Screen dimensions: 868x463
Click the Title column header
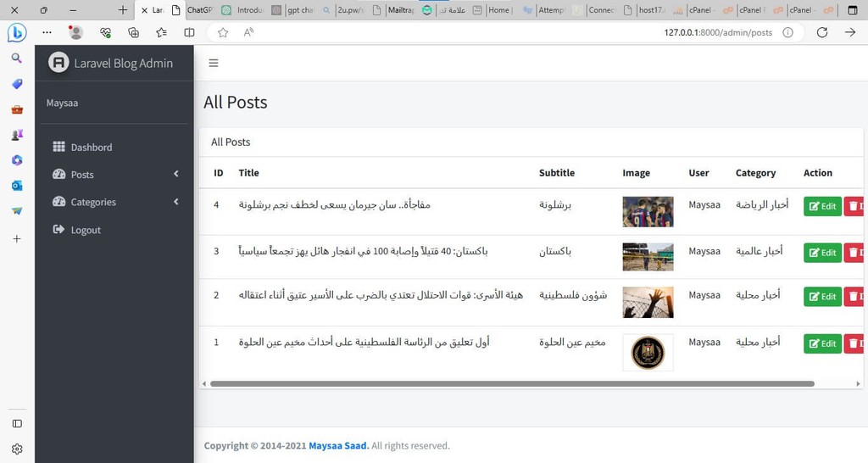pos(248,173)
